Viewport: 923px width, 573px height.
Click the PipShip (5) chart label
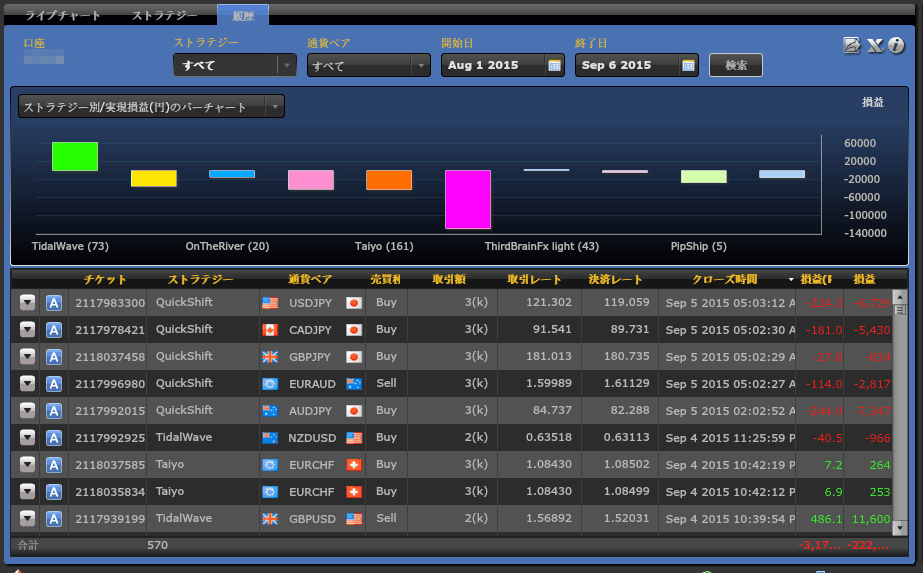[698, 246]
